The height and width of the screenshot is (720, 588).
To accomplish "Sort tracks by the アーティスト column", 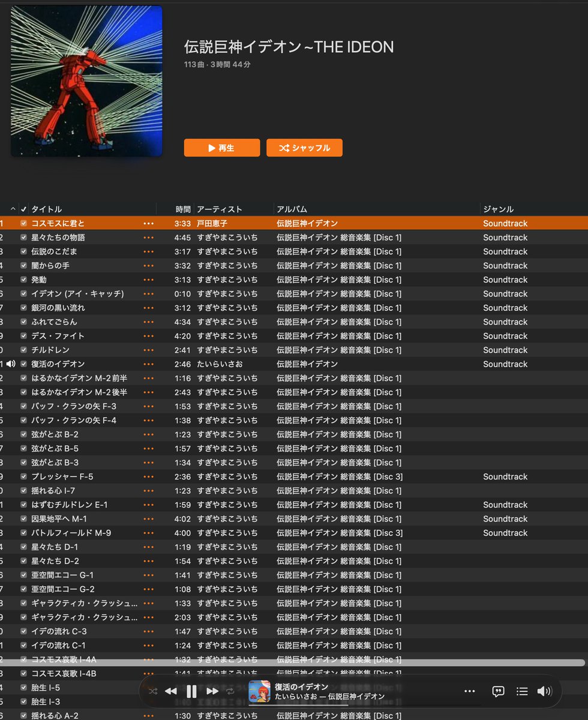I will point(220,209).
